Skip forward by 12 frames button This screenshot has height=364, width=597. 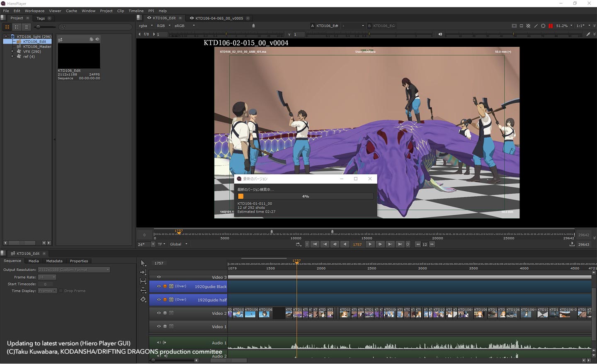432,244
